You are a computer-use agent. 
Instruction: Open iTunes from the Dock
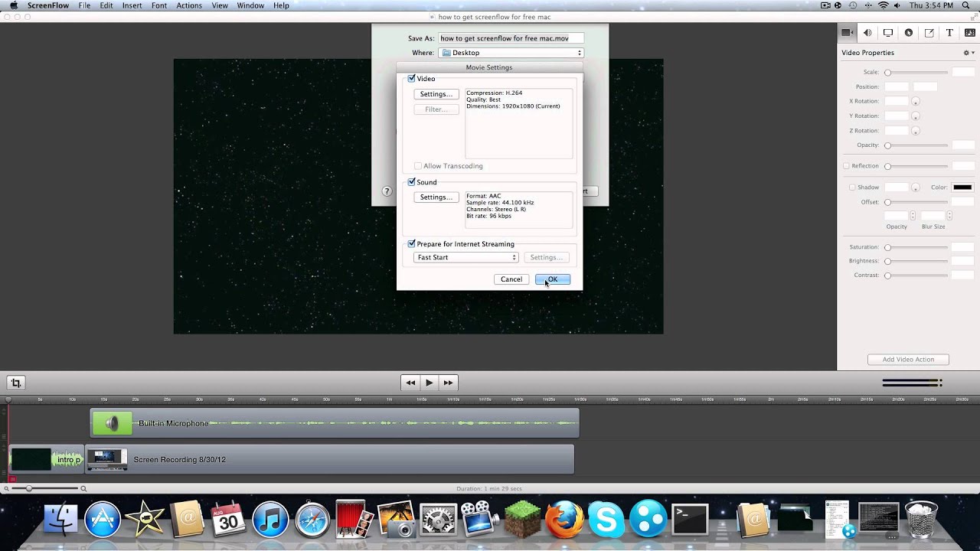coord(269,520)
